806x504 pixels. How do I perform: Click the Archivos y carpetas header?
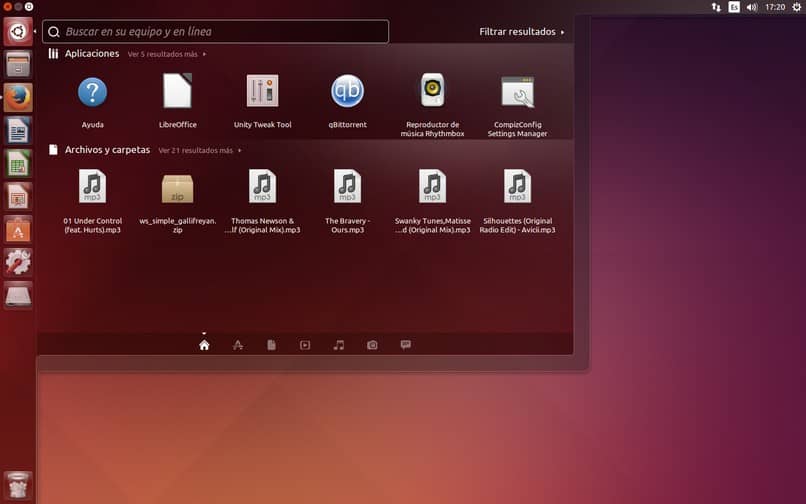pos(107,150)
